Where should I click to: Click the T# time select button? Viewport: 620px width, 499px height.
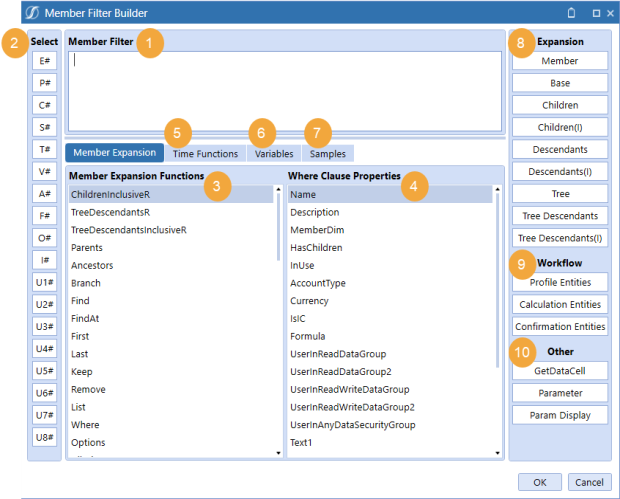(x=45, y=149)
